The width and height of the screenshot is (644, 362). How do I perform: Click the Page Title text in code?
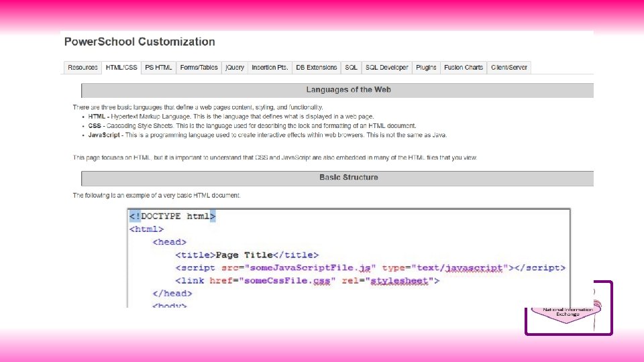point(244,255)
